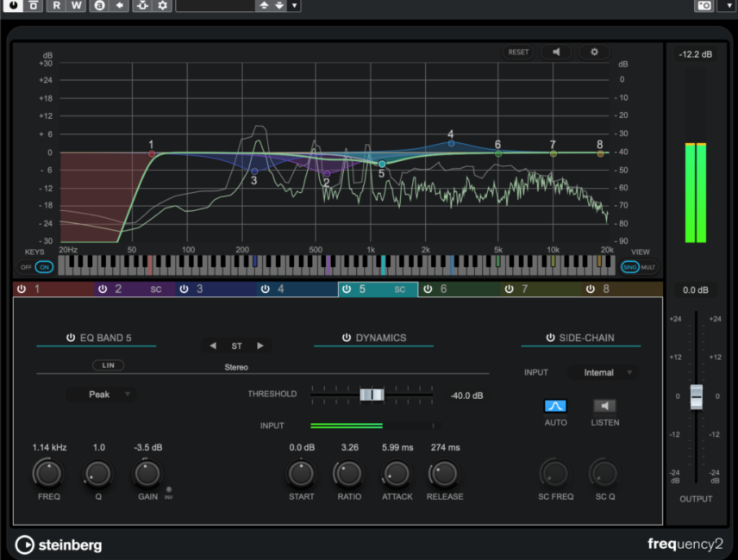Select band 8 tab
This screenshot has width=738, height=560.
pyautogui.click(x=622, y=289)
